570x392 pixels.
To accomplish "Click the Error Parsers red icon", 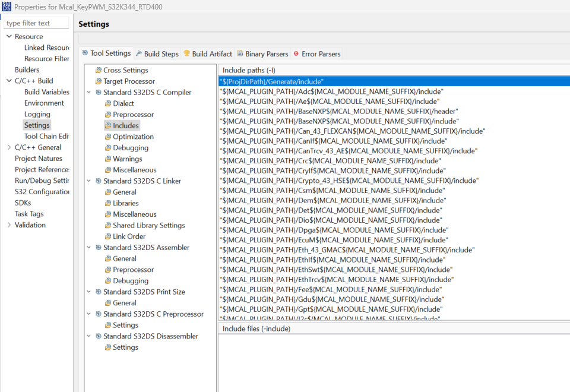I will [296, 54].
